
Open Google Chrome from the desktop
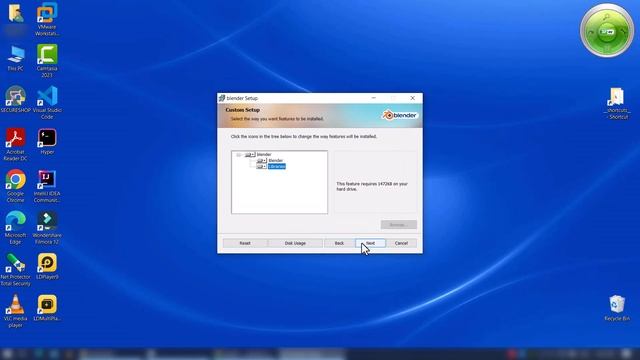16,186
